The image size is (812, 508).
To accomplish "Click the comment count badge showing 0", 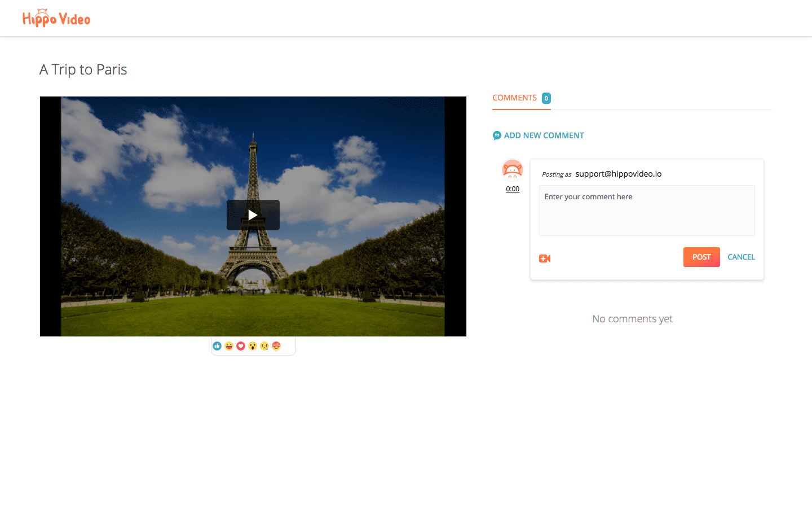I will (546, 98).
